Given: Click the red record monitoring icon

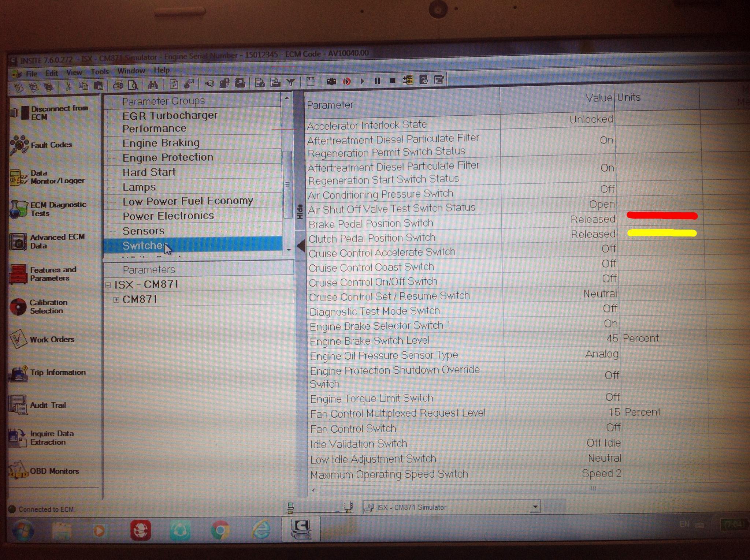Looking at the screenshot, I should pyautogui.click(x=347, y=81).
